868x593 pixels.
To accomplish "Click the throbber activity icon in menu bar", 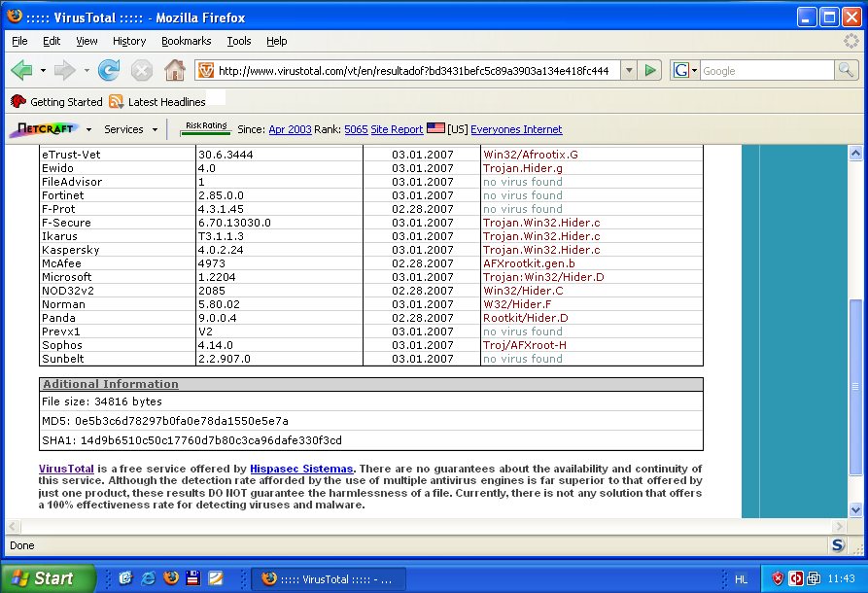I will (851, 41).
